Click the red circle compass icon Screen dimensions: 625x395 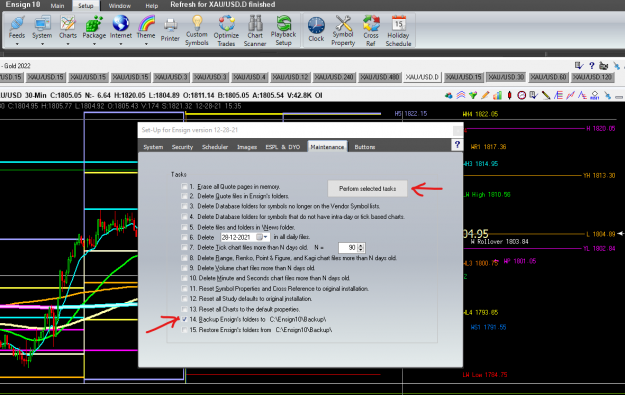(x=521, y=95)
